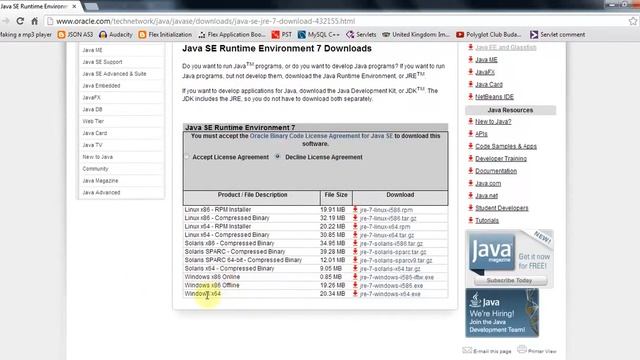Click download arrow icon for Linux x86 RPM row

(355, 209)
